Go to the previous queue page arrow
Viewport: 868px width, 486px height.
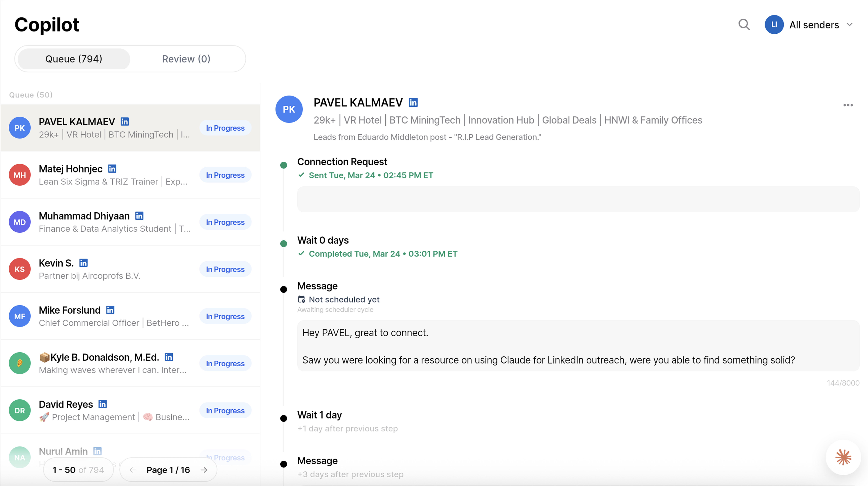(133, 470)
